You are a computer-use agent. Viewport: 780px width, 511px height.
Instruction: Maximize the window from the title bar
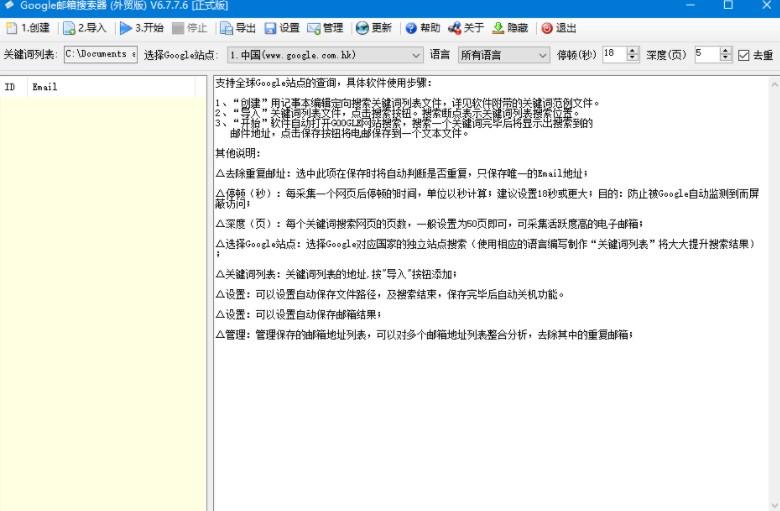[728, 5]
